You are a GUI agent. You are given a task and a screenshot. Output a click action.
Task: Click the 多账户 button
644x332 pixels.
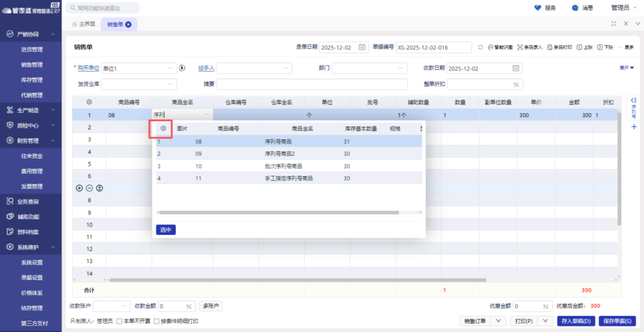[211, 306]
